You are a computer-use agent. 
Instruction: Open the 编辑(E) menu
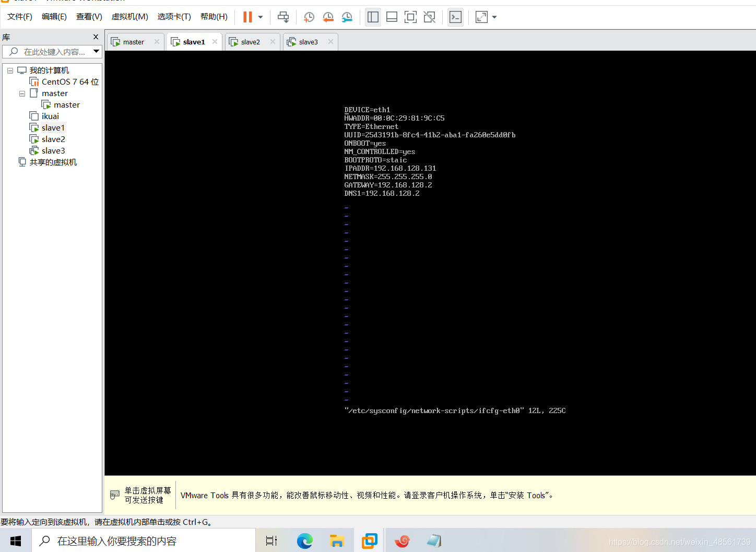pos(54,17)
